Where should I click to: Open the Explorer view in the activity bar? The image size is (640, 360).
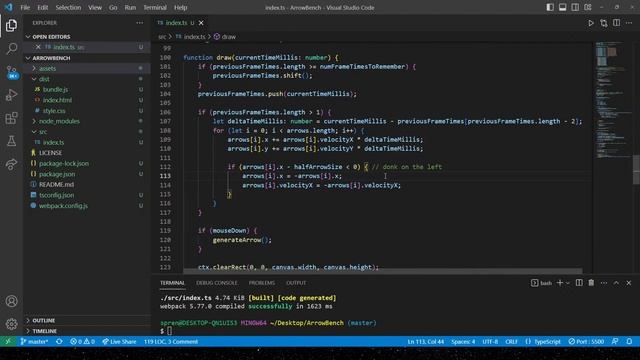click(11, 26)
